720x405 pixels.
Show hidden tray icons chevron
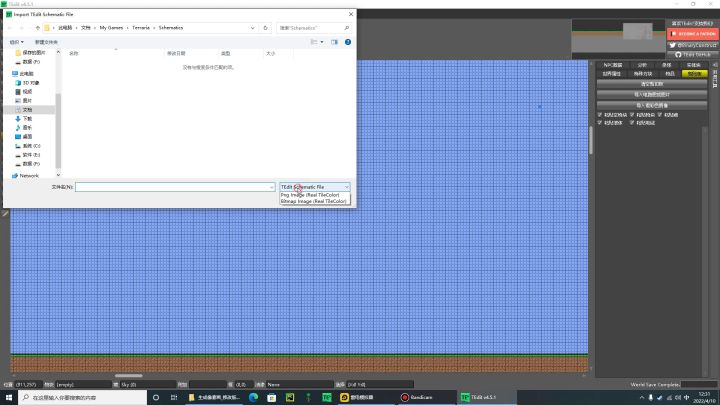click(x=641, y=398)
